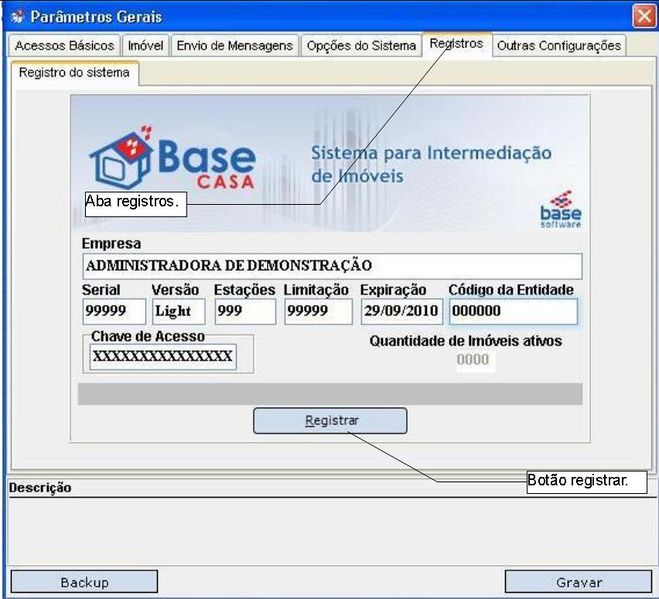The width and height of the screenshot is (659, 599).
Task: Open the Imóvel tab
Action: [146, 46]
